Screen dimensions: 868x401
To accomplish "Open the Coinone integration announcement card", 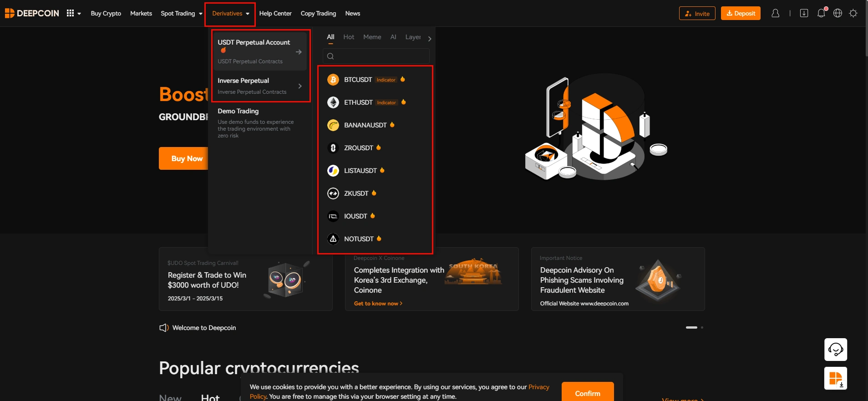I will coord(432,279).
